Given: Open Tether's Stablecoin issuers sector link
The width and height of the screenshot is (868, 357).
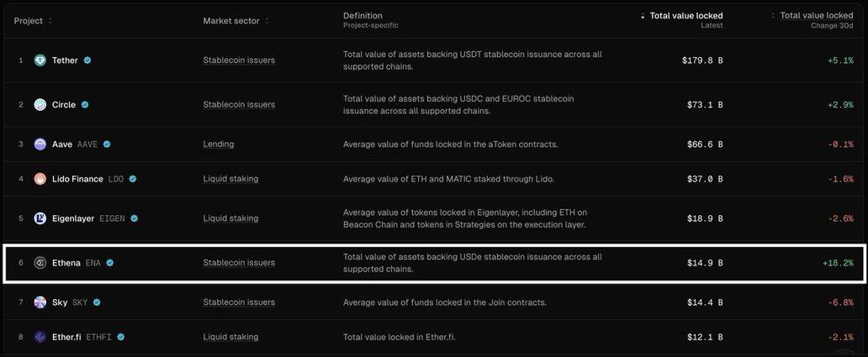Looking at the screenshot, I should [239, 60].
